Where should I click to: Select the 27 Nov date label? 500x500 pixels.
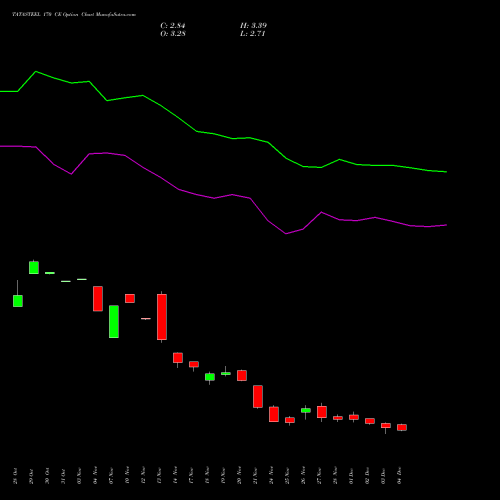pyautogui.click(x=319, y=476)
